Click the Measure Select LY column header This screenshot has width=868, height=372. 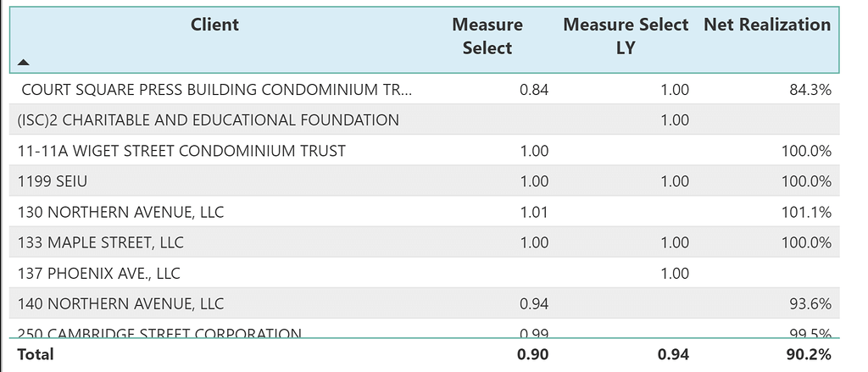point(625,36)
